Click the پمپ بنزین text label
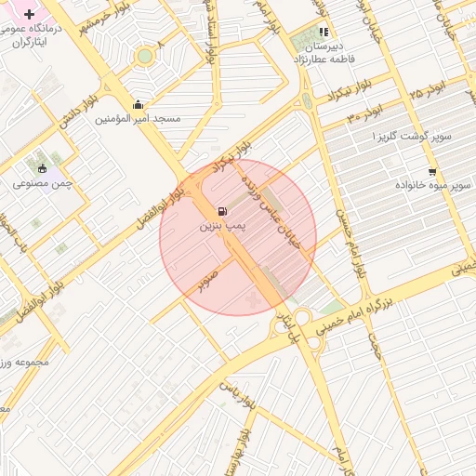 point(222,226)
